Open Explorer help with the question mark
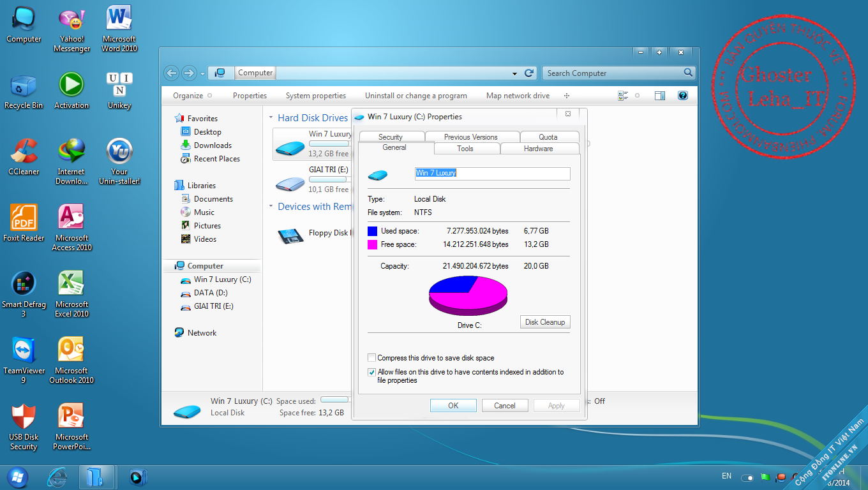 coord(682,96)
